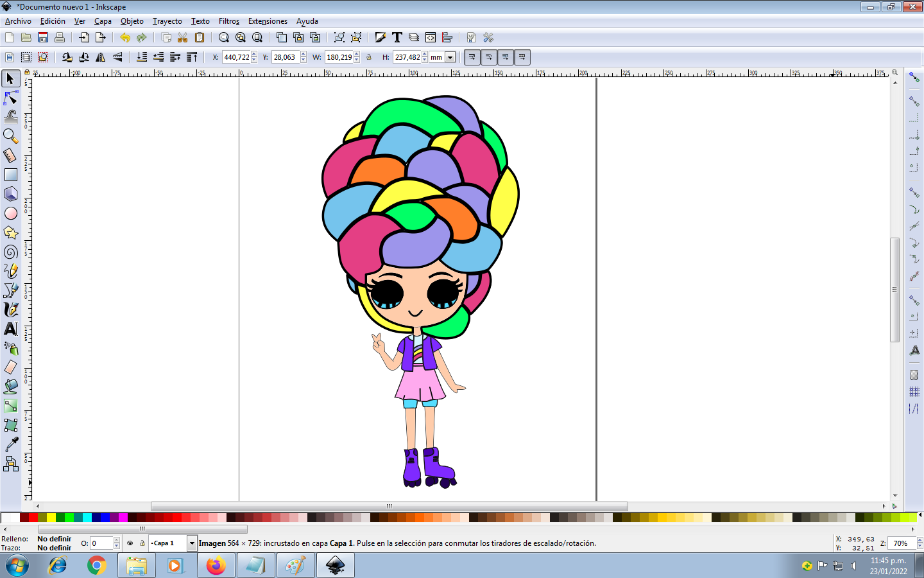Pick the Spiral tool
This screenshot has height=578, width=924.
[11, 252]
